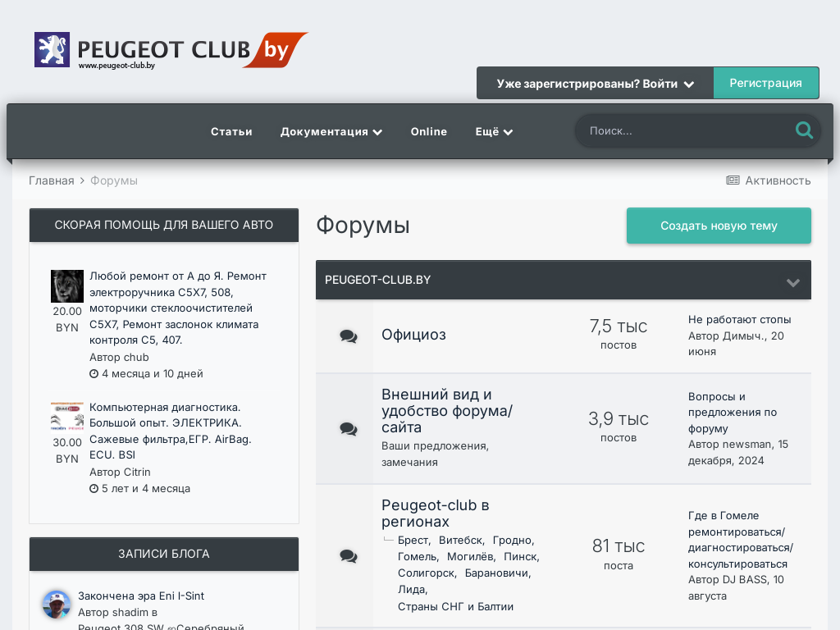
Task: Click the Внешний вид forum chat icon
Action: pyautogui.click(x=349, y=429)
